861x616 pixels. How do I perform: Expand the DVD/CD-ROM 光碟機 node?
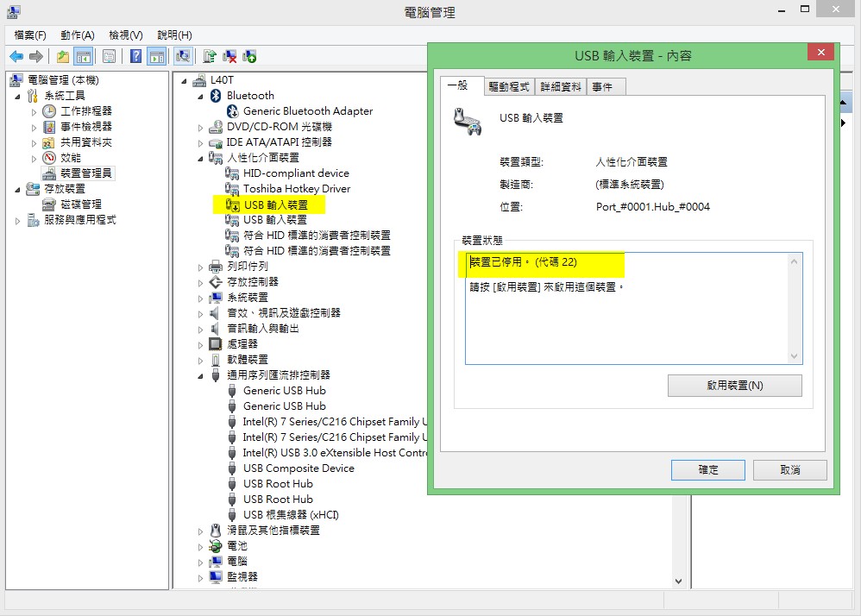(201, 127)
